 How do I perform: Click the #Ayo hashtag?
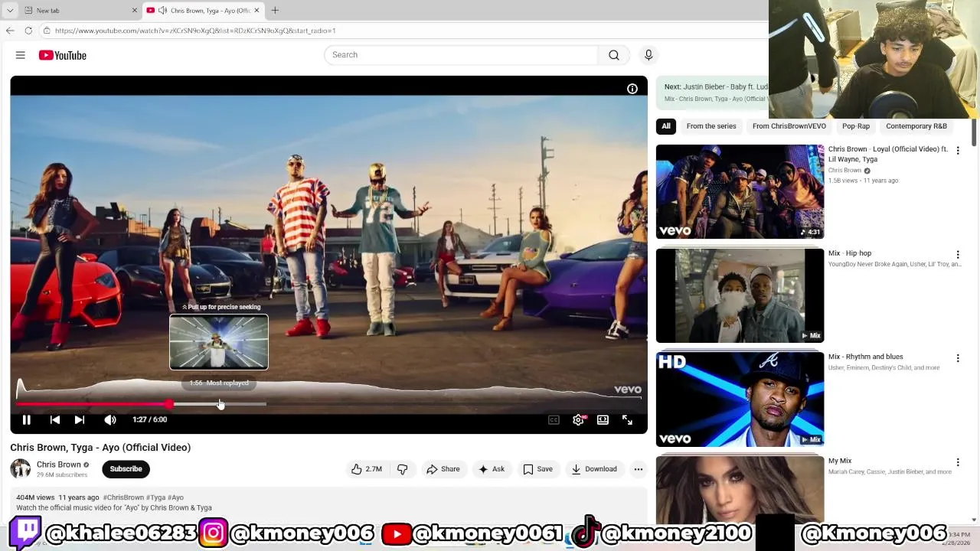[x=176, y=497]
